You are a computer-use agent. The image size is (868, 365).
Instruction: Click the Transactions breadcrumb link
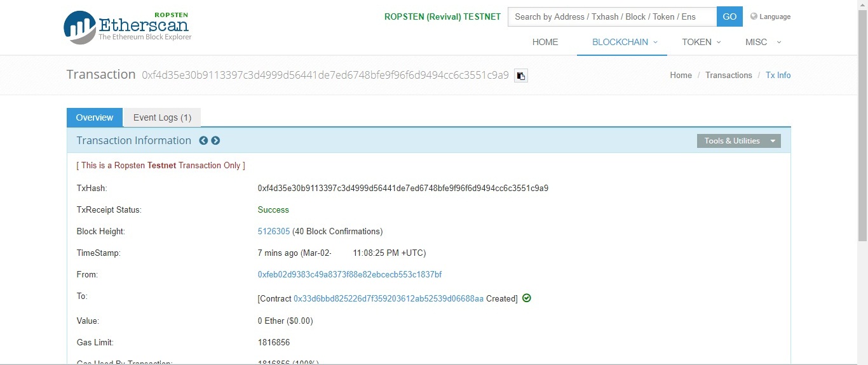point(728,75)
